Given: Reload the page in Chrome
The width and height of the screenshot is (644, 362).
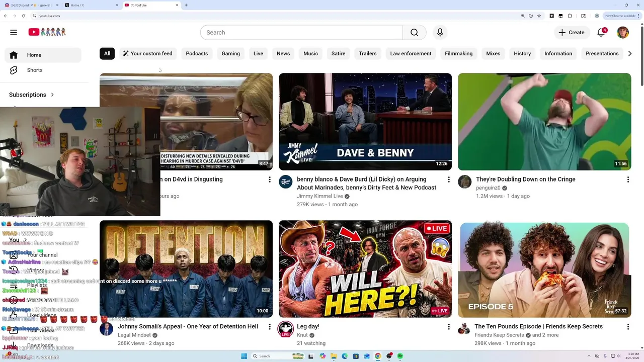Looking at the screenshot, I should (23, 16).
